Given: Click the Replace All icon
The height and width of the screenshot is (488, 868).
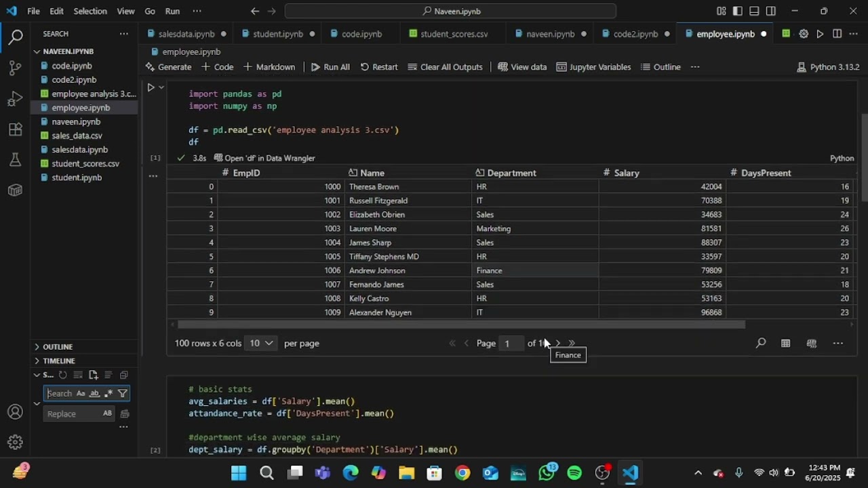Looking at the screenshot, I should pyautogui.click(x=124, y=413).
